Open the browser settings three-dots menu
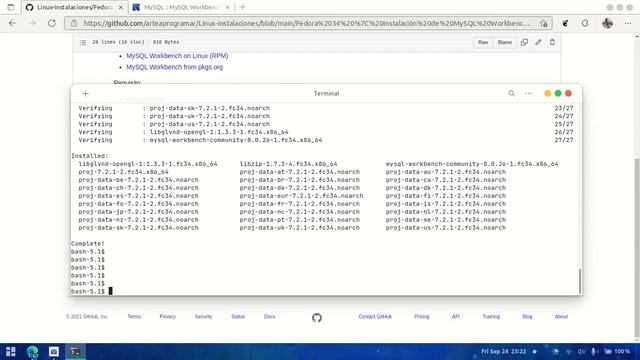The width and height of the screenshot is (640, 360). click(x=628, y=23)
